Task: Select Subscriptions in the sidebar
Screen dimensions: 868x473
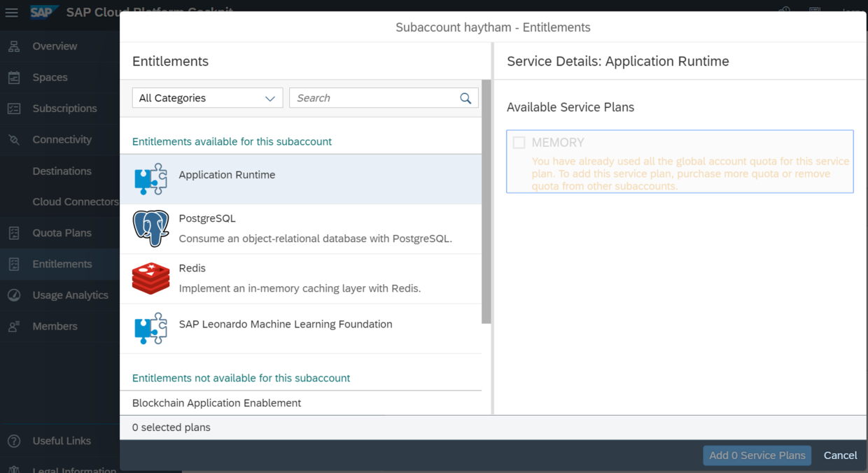Action: 64,108
